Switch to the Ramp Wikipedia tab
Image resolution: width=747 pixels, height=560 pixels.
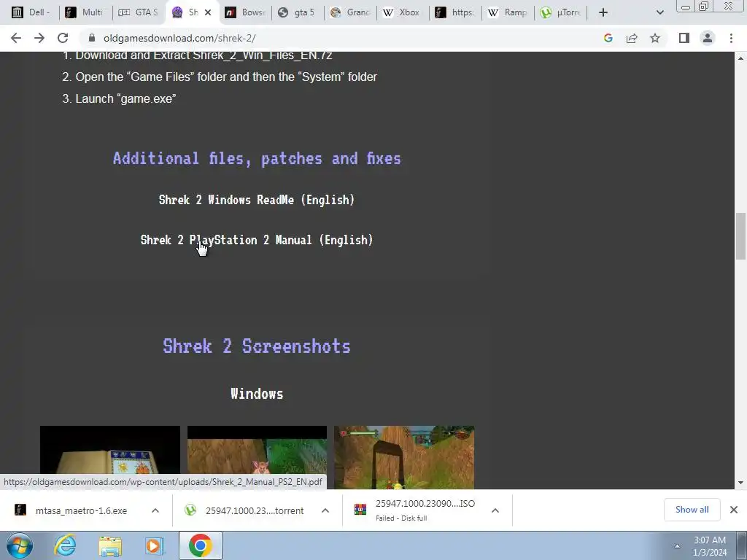pos(508,12)
